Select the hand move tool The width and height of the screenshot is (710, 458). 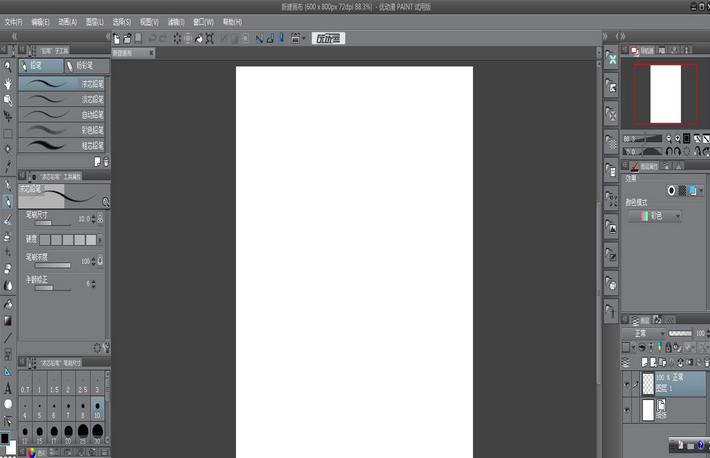click(8, 83)
